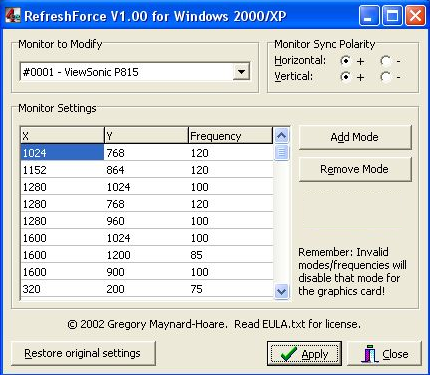This screenshot has width=430, height=375.
Task: Click the 75 frequency cell
Action: (x=231, y=289)
